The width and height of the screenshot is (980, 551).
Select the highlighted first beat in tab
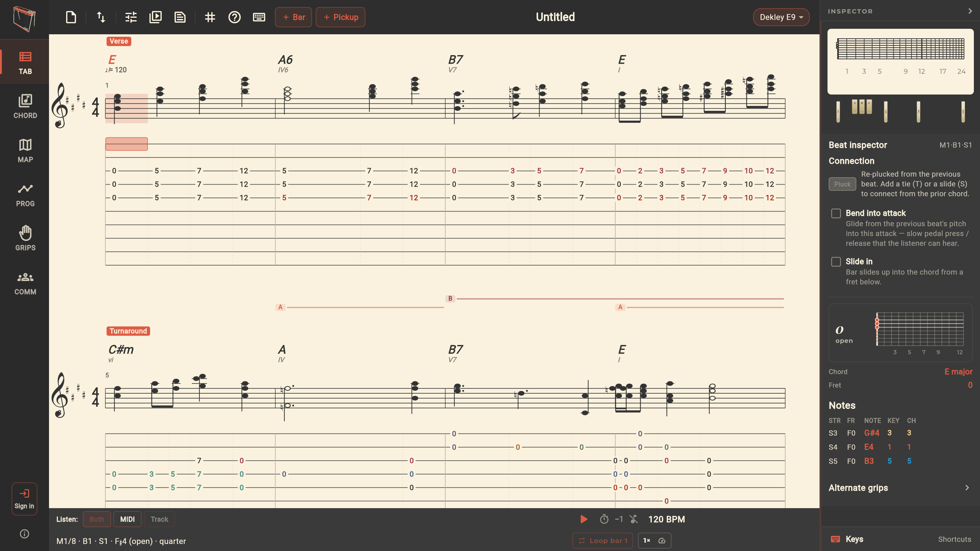pos(126,144)
